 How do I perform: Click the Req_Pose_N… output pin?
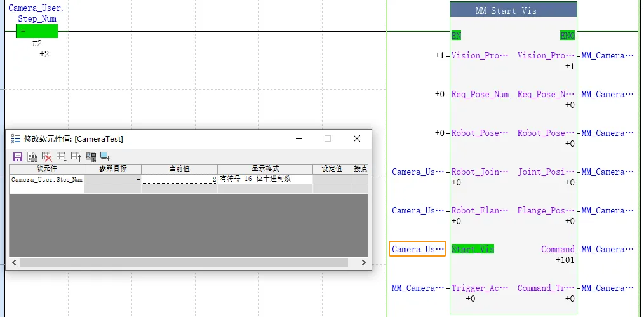pos(546,95)
